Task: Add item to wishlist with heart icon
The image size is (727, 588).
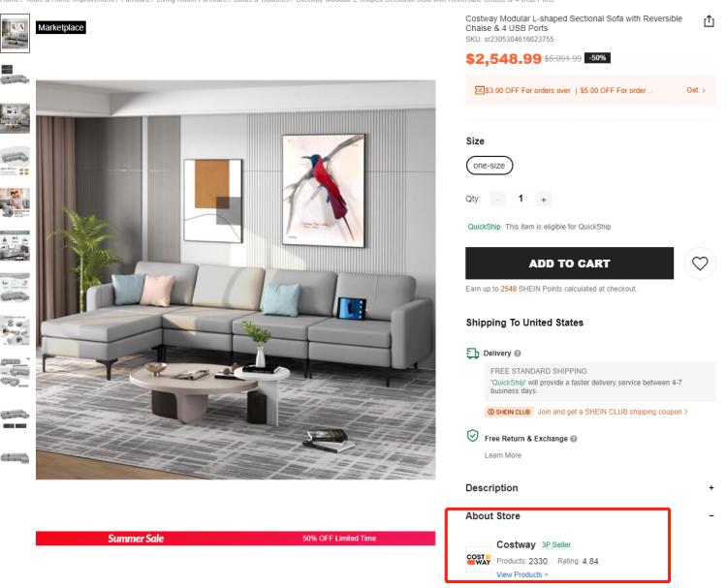Action: 700,263
